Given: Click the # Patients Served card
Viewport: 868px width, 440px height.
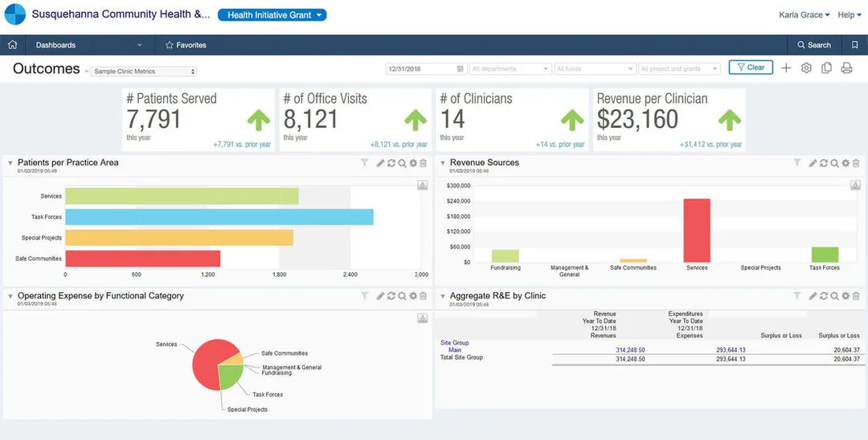Looking at the screenshot, I should 199,120.
